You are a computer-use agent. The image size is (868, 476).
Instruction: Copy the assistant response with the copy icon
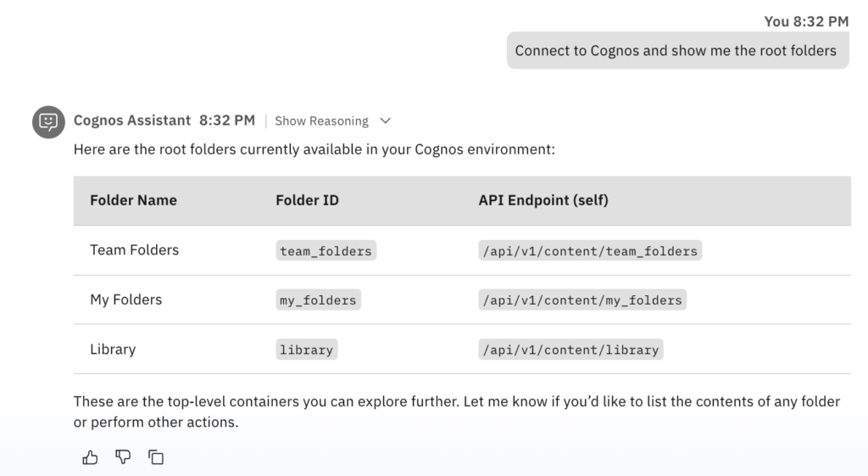[156, 457]
